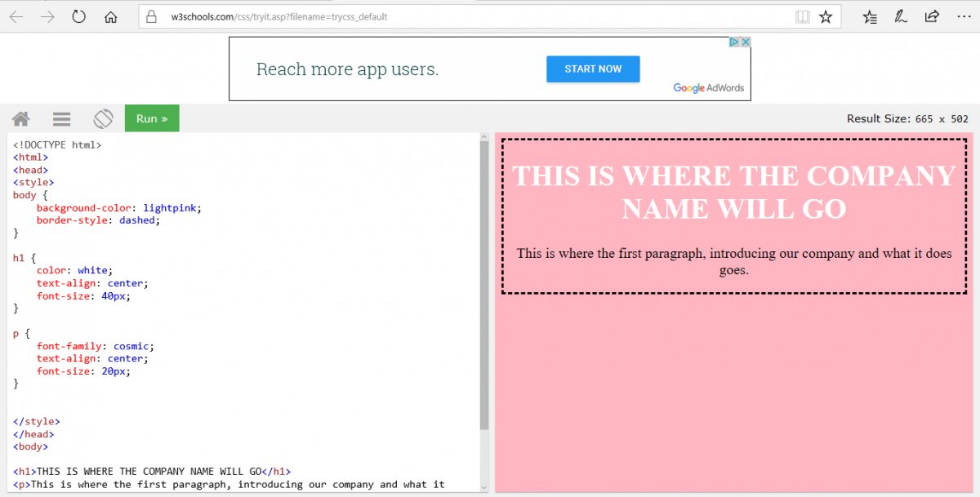Open Settings and more ellipsis menu
The image size is (980, 497).
[962, 16]
